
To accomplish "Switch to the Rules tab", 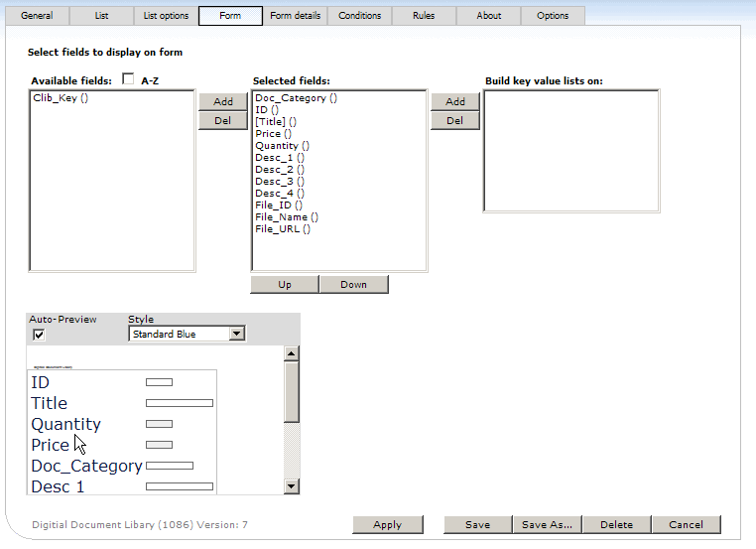I will [424, 16].
